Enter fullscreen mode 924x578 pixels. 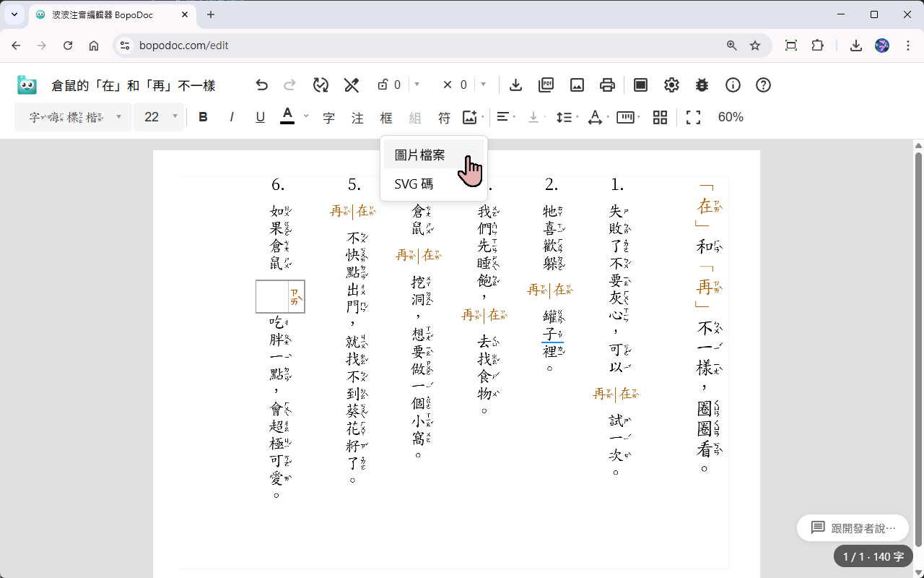692,117
